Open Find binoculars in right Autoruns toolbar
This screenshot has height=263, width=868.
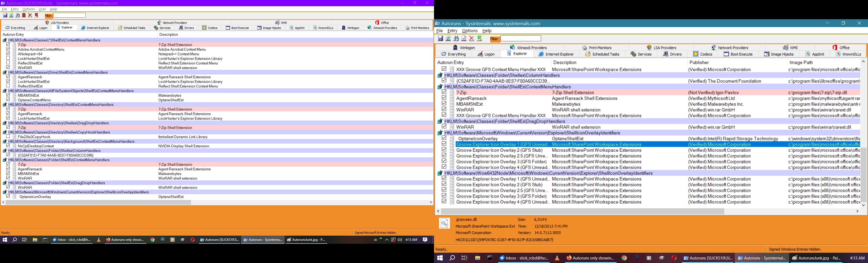click(456, 38)
